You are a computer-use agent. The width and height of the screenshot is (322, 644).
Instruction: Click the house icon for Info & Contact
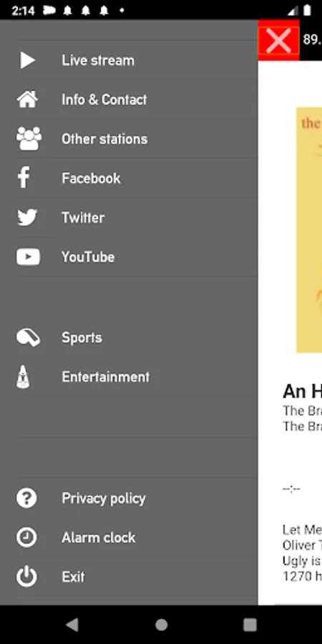[27, 99]
